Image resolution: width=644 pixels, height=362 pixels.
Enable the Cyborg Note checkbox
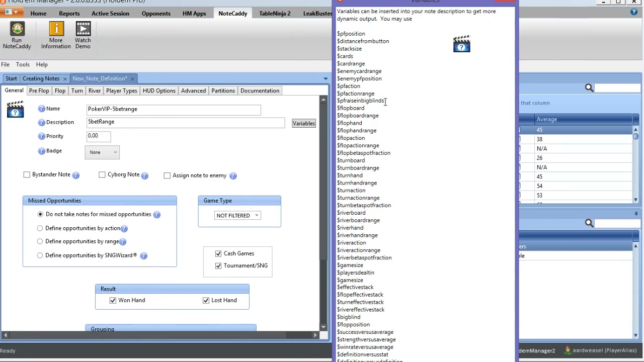[102, 175]
